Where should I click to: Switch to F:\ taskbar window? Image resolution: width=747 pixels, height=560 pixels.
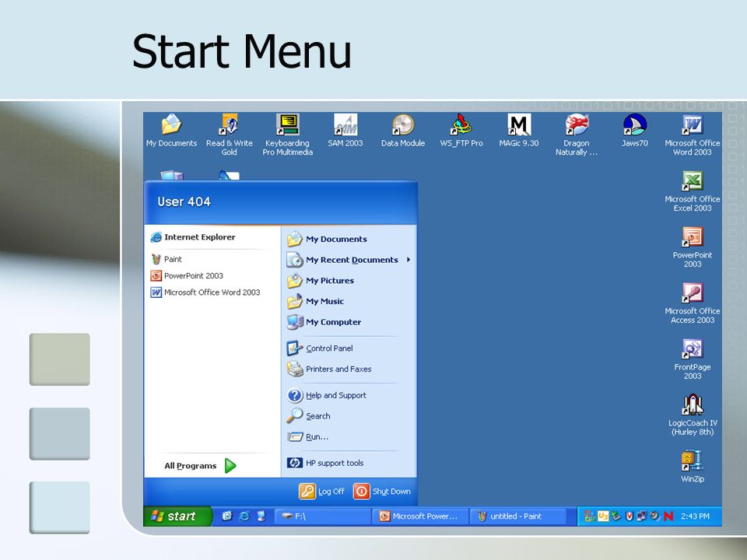tap(322, 516)
